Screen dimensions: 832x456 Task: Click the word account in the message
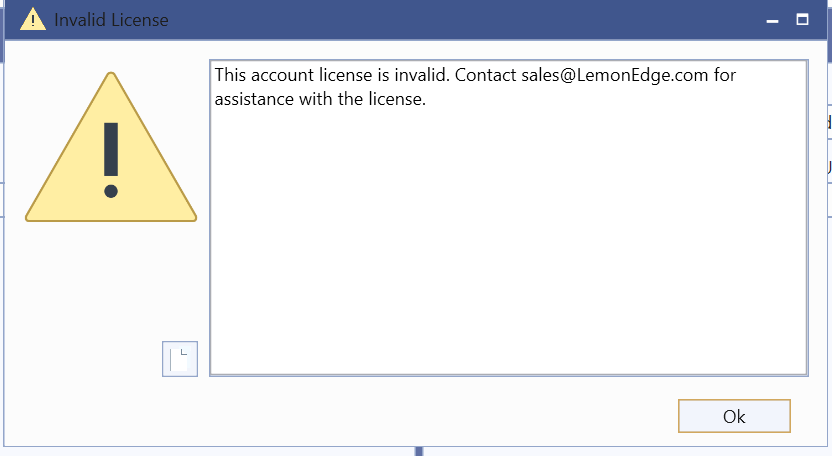282,75
